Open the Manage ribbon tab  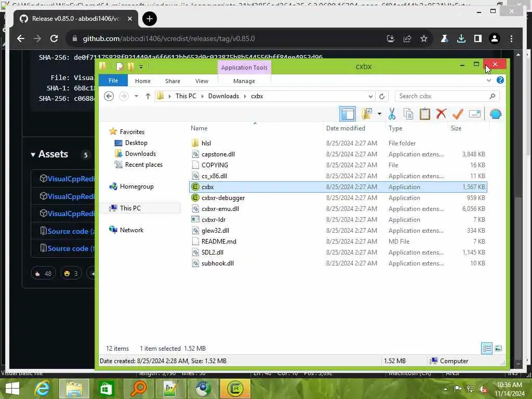pyautogui.click(x=244, y=81)
